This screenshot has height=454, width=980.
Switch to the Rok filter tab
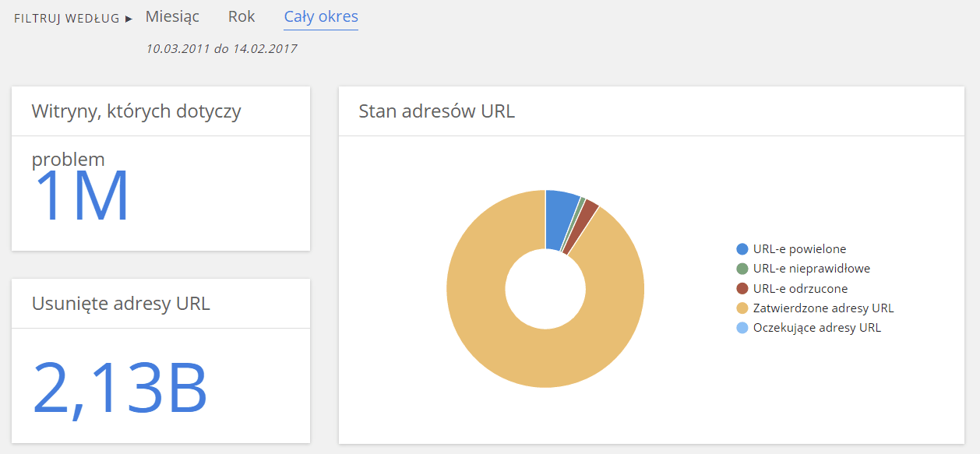click(x=241, y=17)
